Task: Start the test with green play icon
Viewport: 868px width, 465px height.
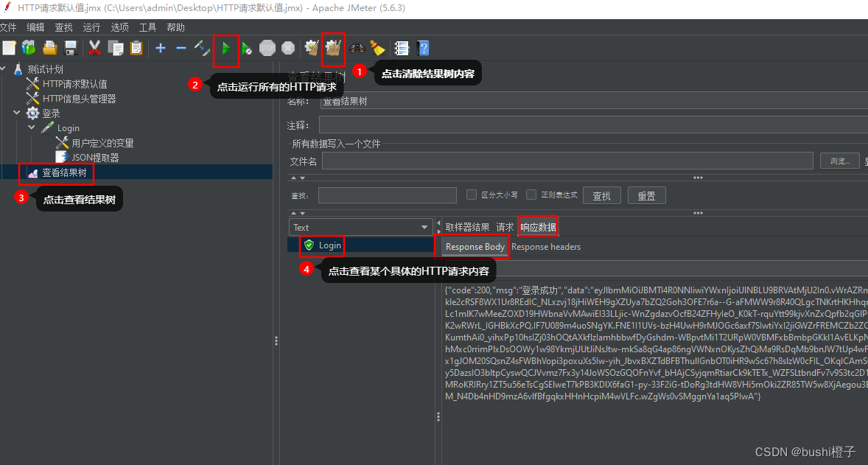Action: (226, 49)
